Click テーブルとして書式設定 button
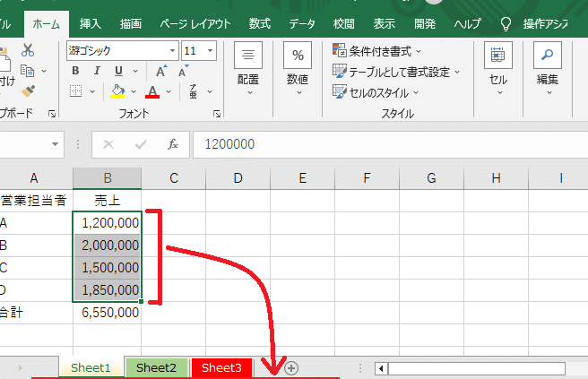Viewport: 588px width, 379px height. click(x=395, y=71)
